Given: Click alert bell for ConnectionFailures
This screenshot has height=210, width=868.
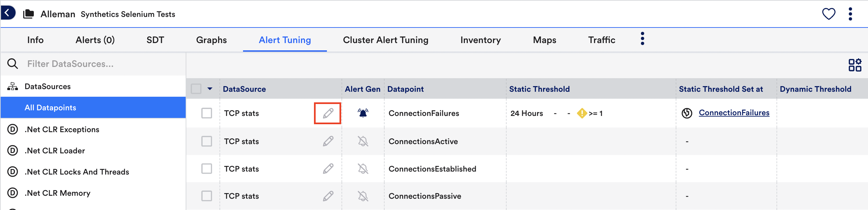Looking at the screenshot, I should (363, 113).
